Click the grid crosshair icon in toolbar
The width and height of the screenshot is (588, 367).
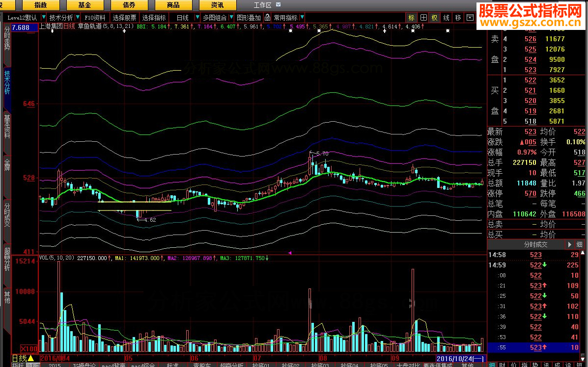423,18
